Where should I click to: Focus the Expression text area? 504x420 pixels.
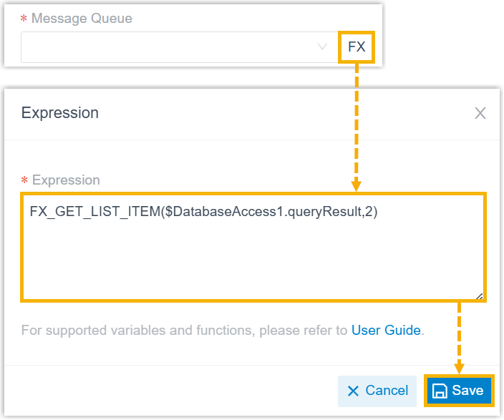253,247
